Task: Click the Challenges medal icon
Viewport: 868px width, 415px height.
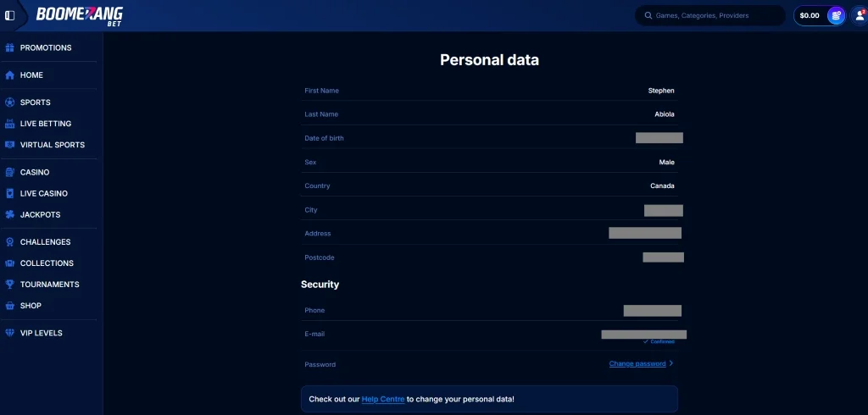Action: (x=9, y=242)
